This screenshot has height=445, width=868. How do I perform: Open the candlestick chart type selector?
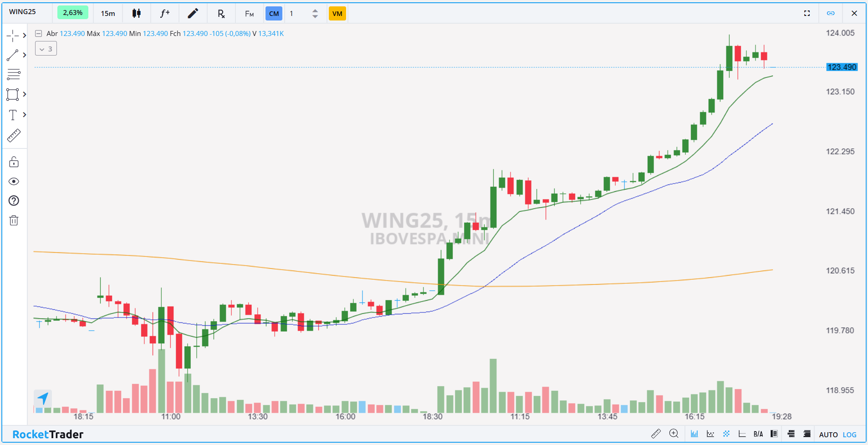(136, 13)
